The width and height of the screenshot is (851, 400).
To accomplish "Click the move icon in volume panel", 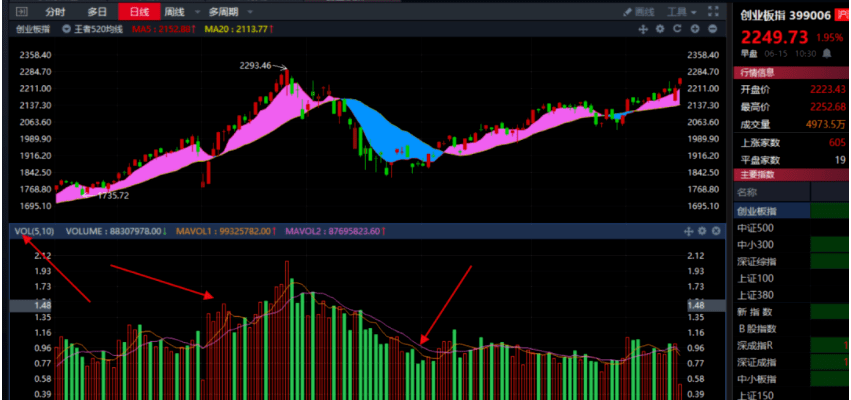I will (688, 231).
